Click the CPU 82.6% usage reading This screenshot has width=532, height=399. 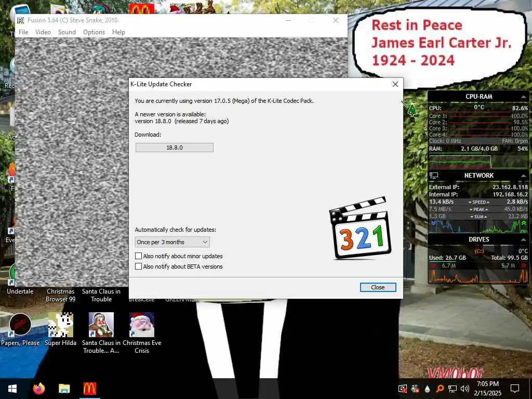tap(520, 108)
